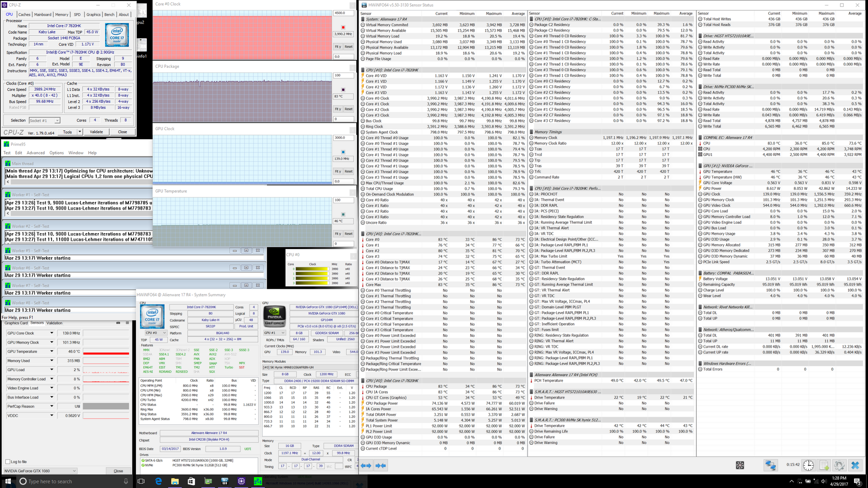
Task: Expand the GPU Temperature sensor dropdown
Action: [52, 351]
